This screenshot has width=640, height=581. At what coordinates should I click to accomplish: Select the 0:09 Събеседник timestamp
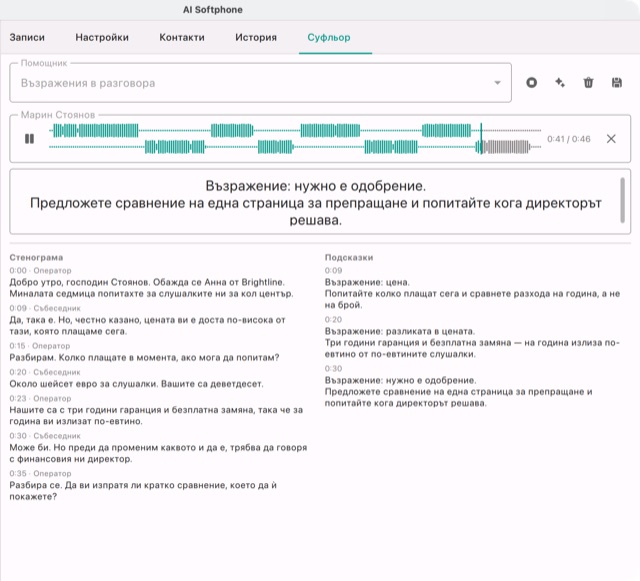[45, 308]
